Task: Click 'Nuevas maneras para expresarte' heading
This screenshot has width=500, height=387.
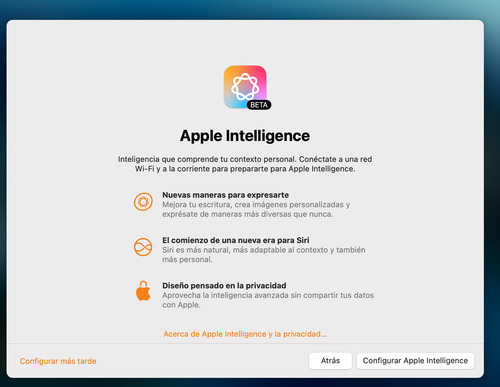Action: pos(226,195)
